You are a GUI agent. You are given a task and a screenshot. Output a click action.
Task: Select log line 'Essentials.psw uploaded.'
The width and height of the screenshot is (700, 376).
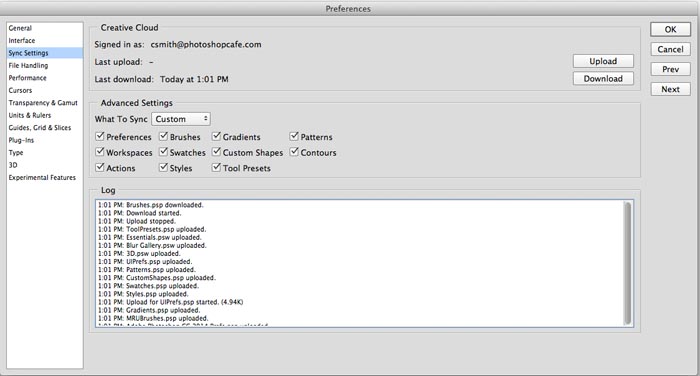150,237
